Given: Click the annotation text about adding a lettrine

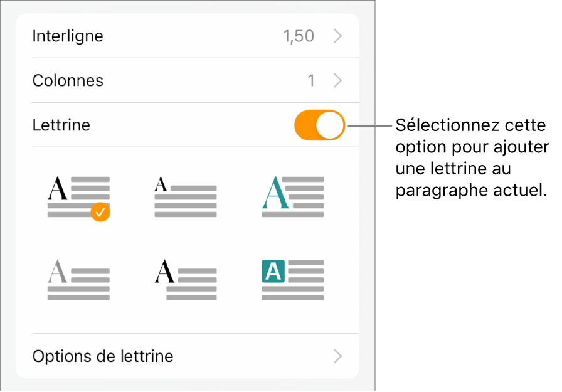Looking at the screenshot, I should click(x=472, y=158).
